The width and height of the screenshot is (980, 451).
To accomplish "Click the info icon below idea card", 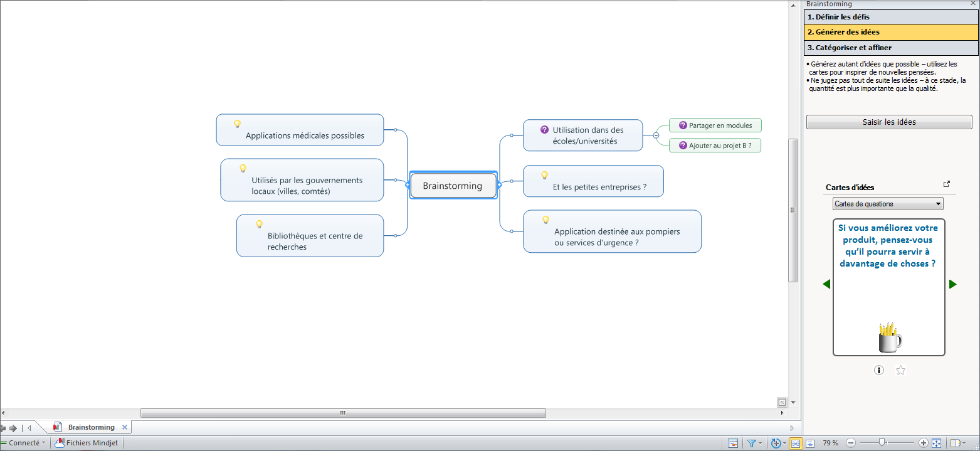I will pos(879,370).
